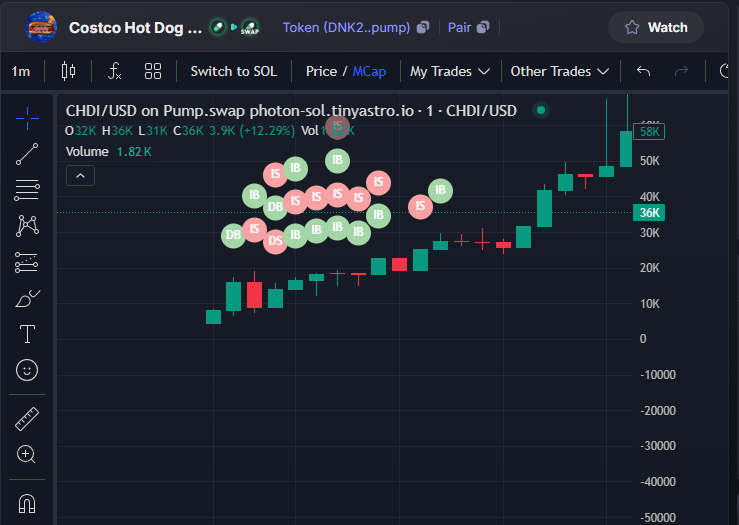The image size is (739, 525).
Task: Open the emoji icons tool
Action: coord(27,370)
